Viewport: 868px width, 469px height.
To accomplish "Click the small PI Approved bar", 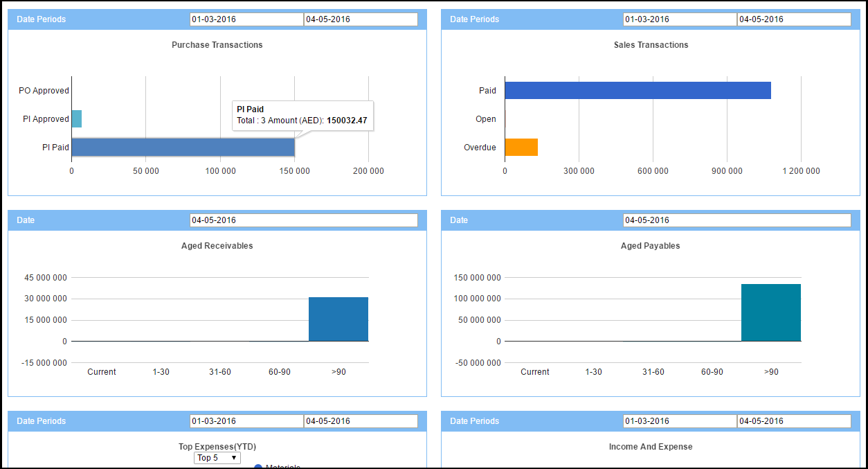I will (x=76, y=119).
